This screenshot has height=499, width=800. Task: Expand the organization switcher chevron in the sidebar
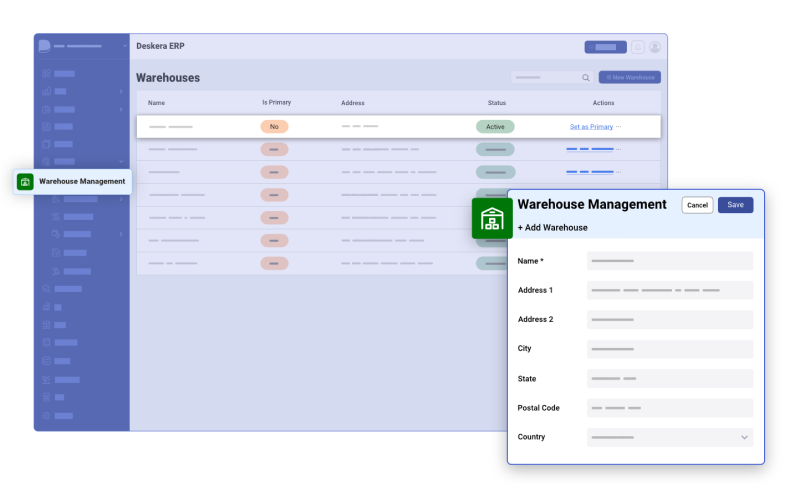click(x=121, y=46)
